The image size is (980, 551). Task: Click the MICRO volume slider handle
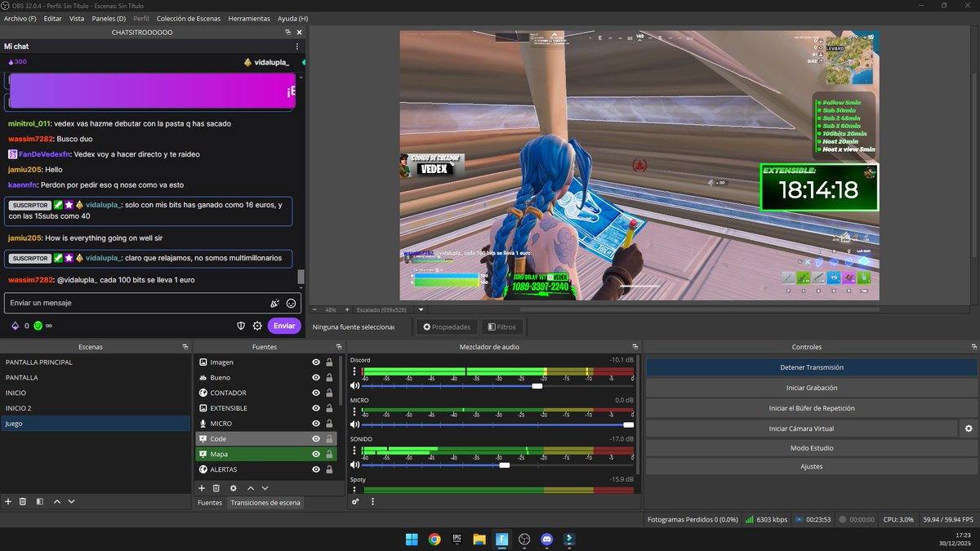point(628,424)
